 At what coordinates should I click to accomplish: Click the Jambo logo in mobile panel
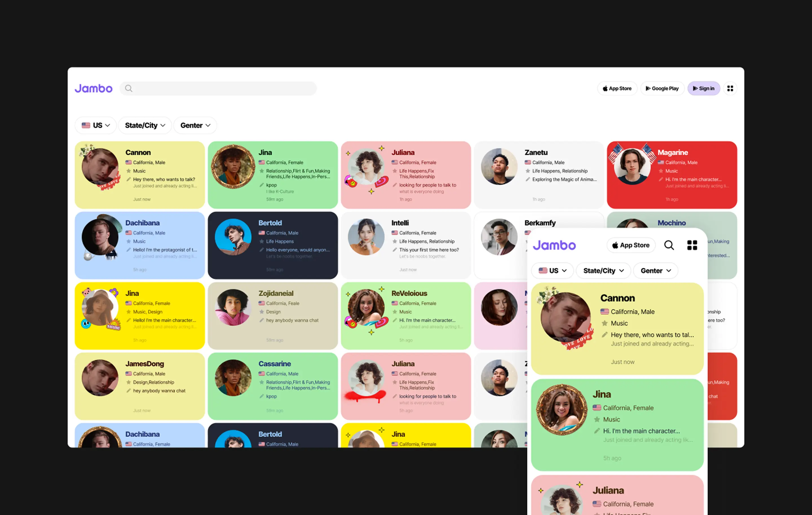(x=554, y=245)
